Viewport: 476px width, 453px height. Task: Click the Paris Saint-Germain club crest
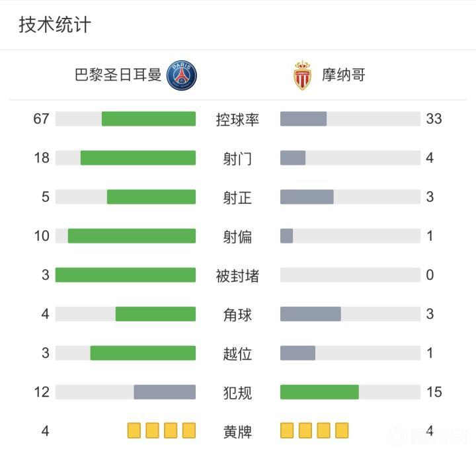(x=181, y=75)
